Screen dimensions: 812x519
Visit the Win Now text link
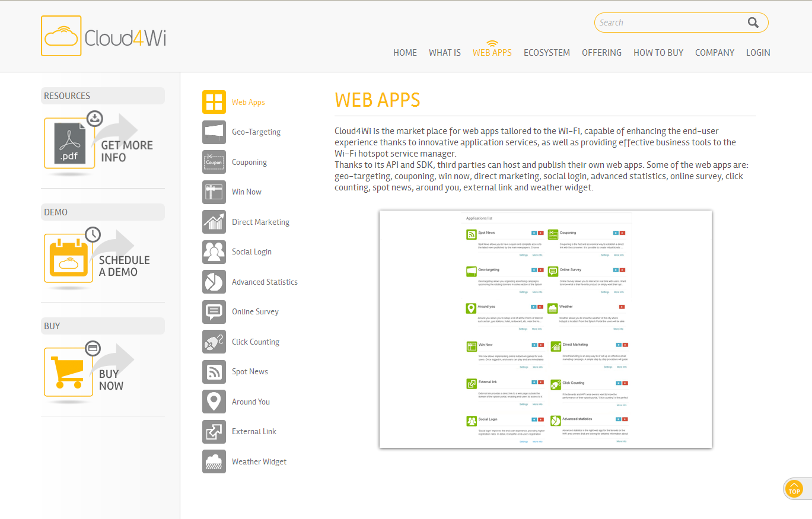coord(247,192)
